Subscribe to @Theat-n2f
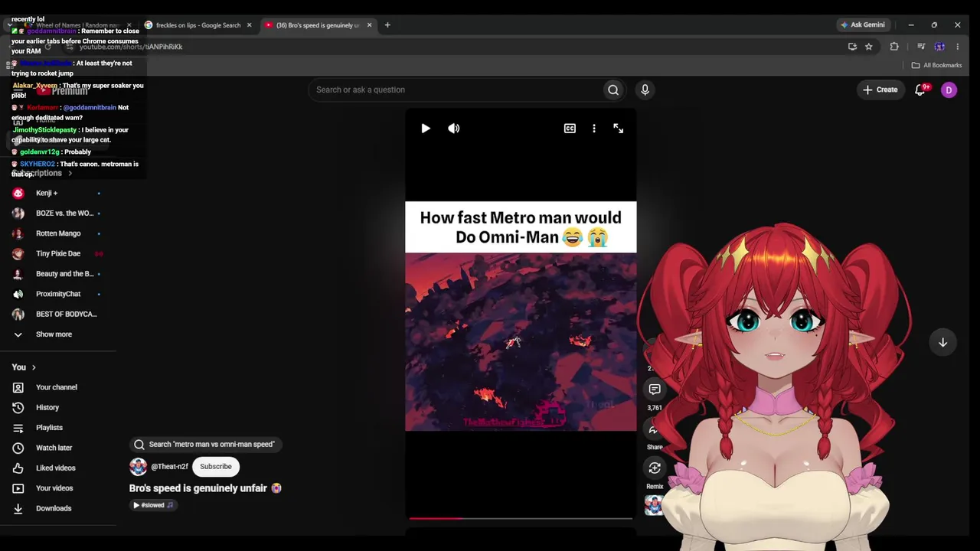Screen dimensions: 980x551 pyautogui.click(x=216, y=467)
